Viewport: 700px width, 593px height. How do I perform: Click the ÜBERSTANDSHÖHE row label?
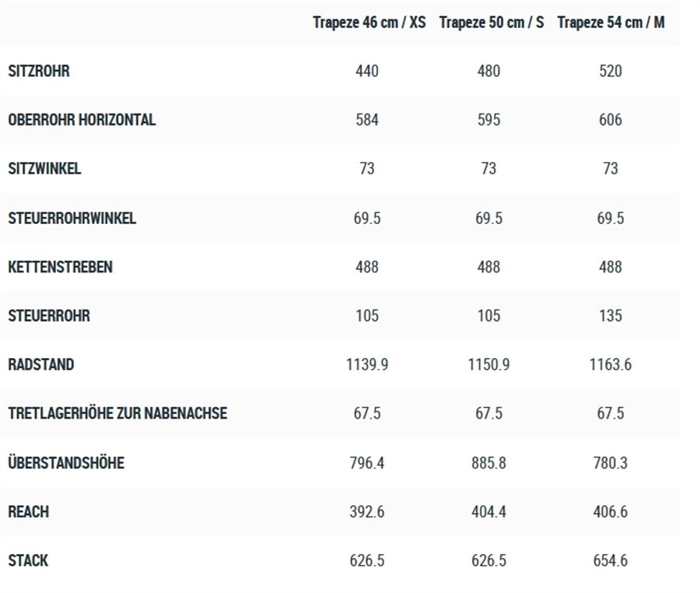point(66,462)
